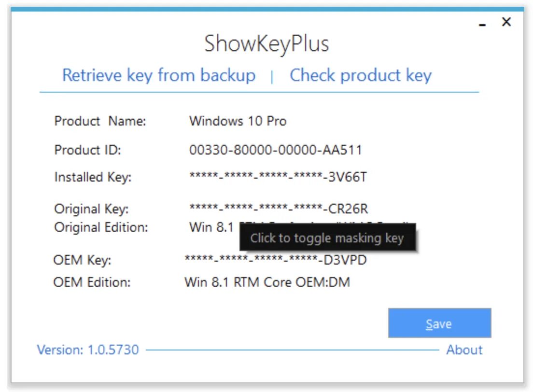Viewport: 533px width, 392px height.
Task: Click the Original Key label
Action: point(91,209)
